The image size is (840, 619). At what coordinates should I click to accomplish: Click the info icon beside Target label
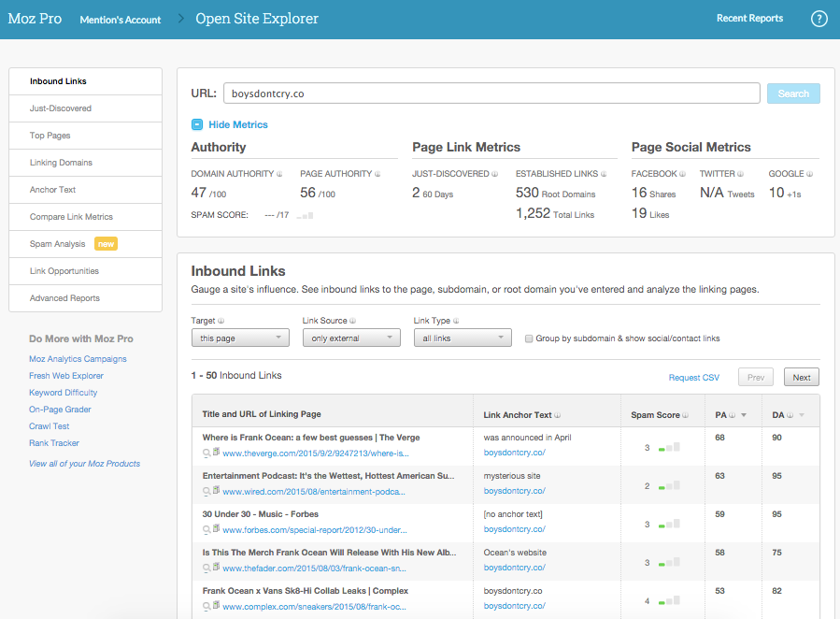221,321
